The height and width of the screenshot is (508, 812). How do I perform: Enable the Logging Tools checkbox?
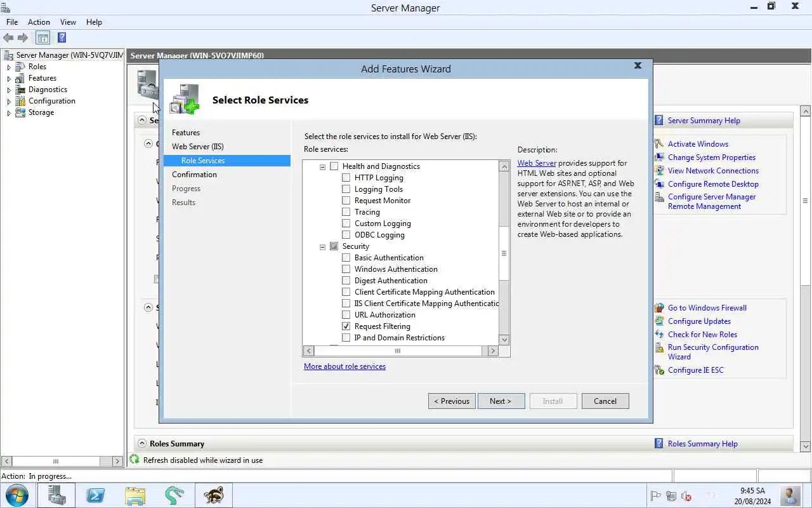tap(346, 189)
